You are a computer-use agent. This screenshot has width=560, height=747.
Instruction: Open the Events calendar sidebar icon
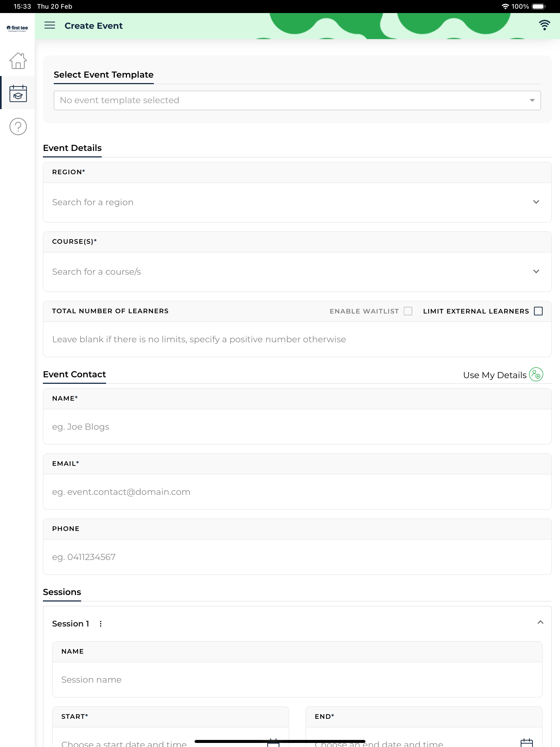[18, 93]
